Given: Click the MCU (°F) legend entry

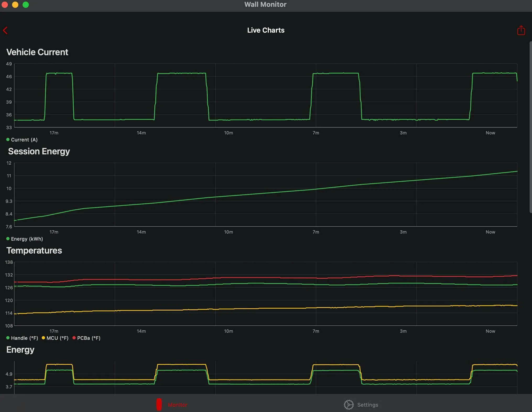Looking at the screenshot, I should [55, 338].
